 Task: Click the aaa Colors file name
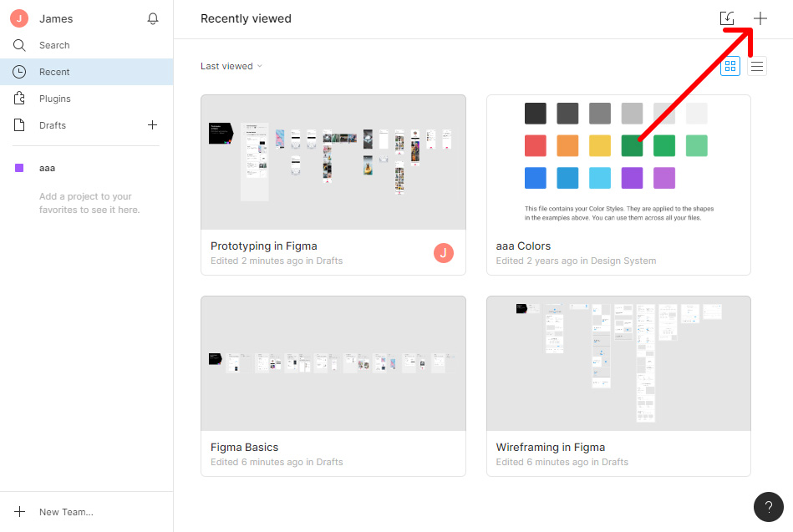pyautogui.click(x=523, y=246)
